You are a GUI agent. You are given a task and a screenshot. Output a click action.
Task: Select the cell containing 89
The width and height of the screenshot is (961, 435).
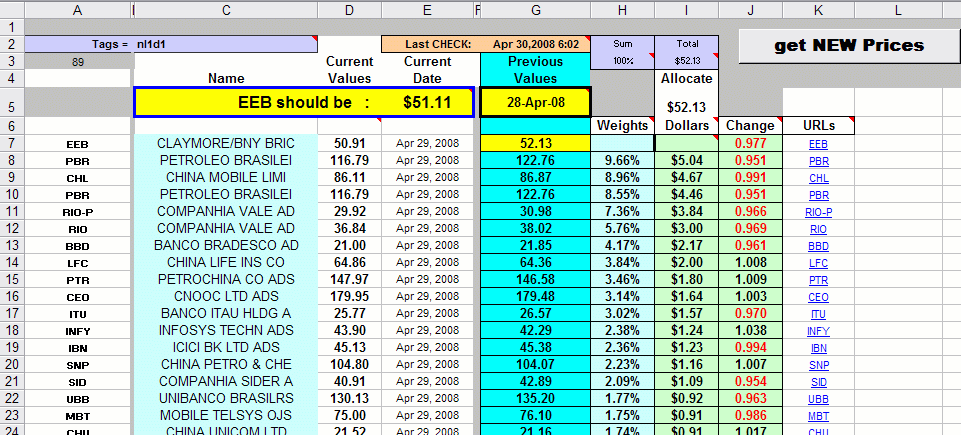pyautogui.click(x=78, y=61)
